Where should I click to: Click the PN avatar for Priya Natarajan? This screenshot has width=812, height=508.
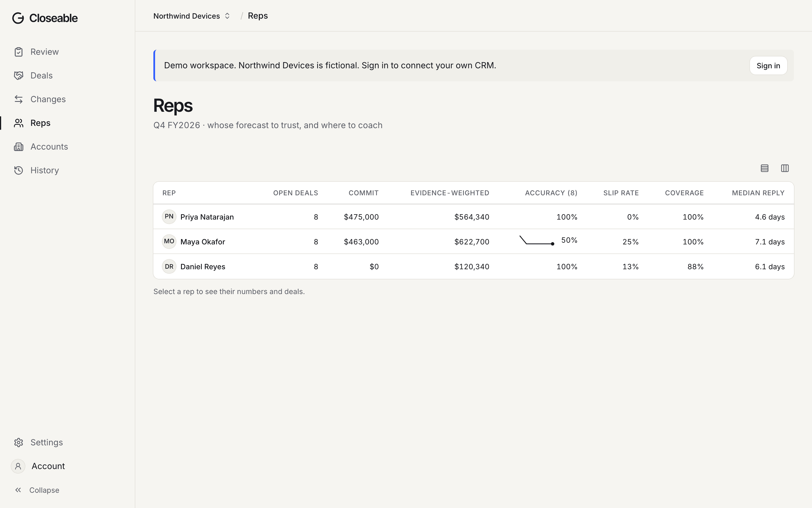[169, 217]
